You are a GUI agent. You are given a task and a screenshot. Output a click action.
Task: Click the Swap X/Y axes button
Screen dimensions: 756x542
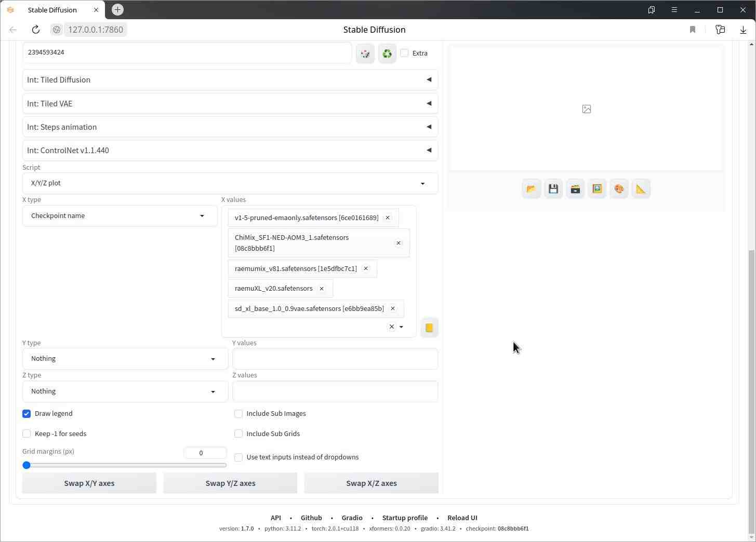[x=89, y=483]
